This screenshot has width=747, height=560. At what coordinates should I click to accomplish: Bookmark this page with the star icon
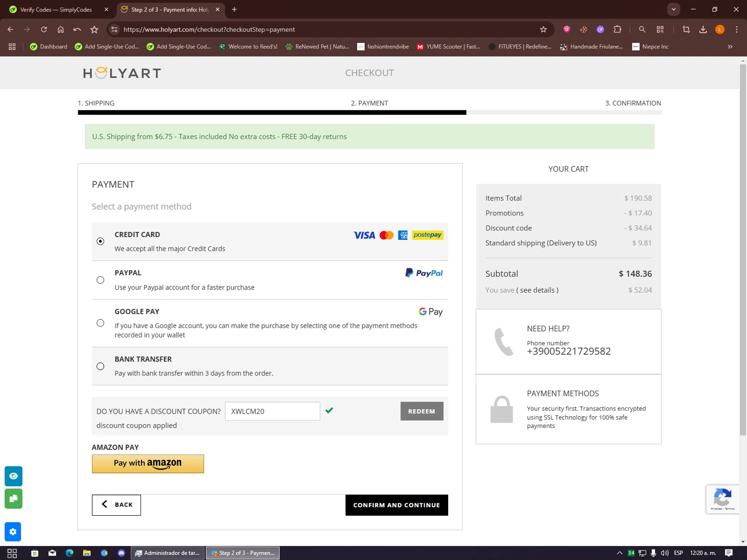543,29
